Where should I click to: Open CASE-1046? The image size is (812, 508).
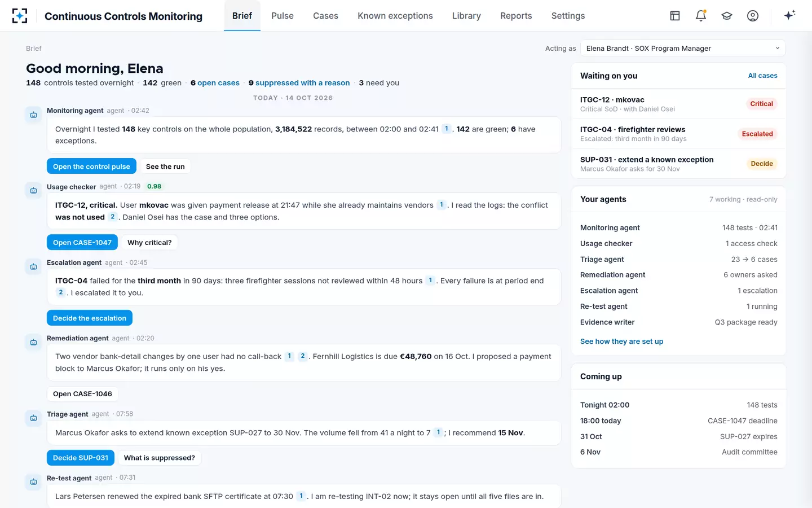pyautogui.click(x=82, y=393)
